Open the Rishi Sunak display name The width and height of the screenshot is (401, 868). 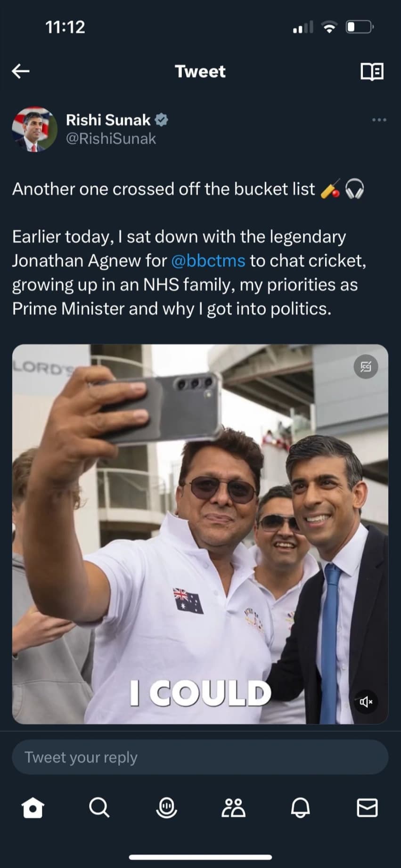click(108, 120)
